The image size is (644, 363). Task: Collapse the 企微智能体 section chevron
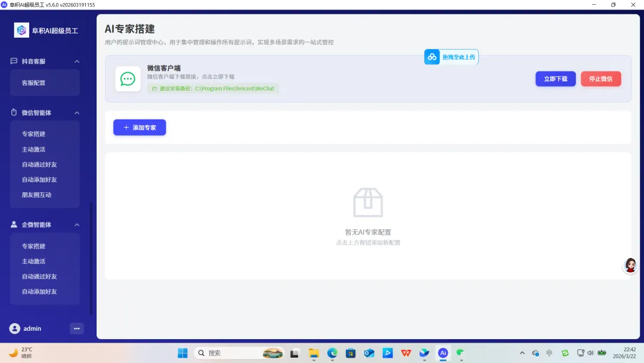77,225
